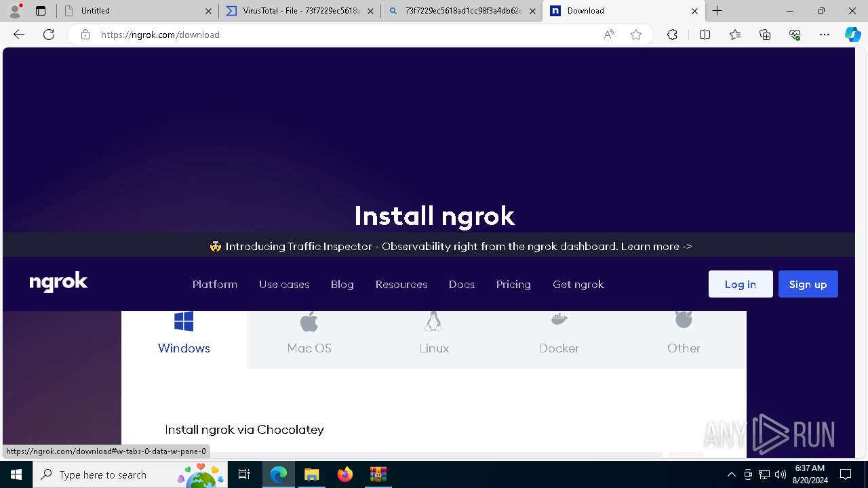Click the taskbar search box
This screenshot has height=488, width=868.
point(130,474)
